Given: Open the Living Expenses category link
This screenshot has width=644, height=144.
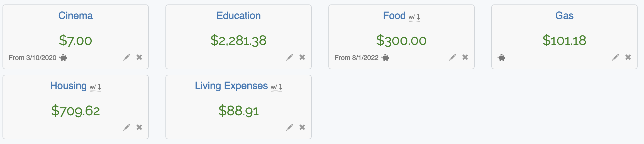Looking at the screenshot, I should [231, 86].
